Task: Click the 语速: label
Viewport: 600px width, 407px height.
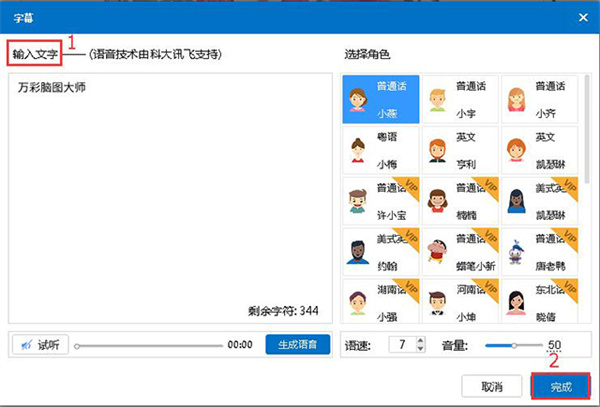Action: (x=358, y=345)
